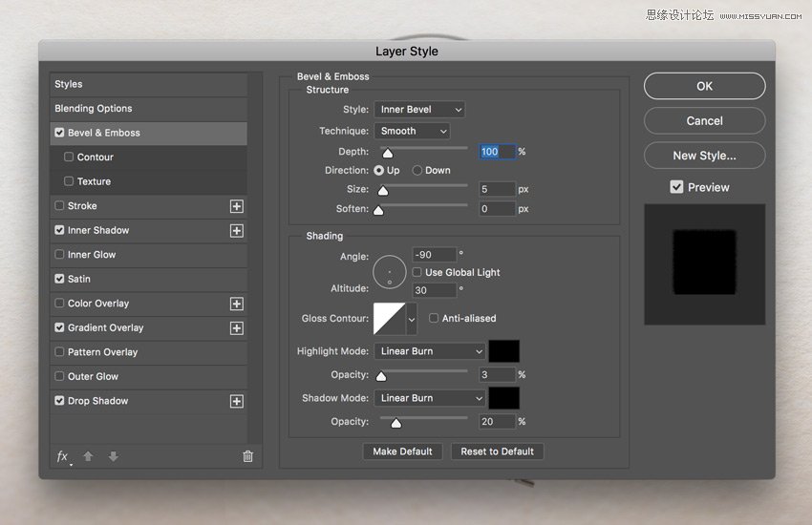Open the fx effects menu icon
Viewport: 812px width, 525px height.
pos(63,456)
